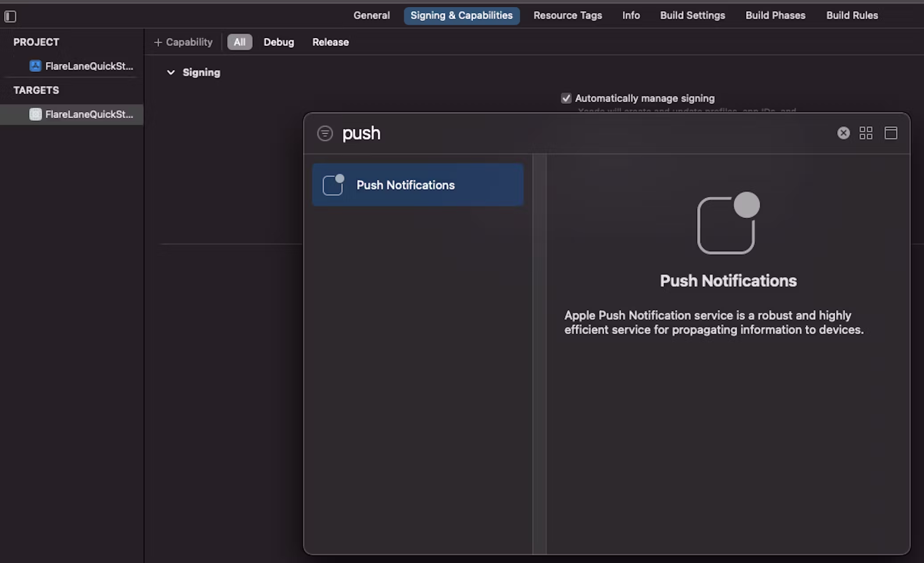Filter capabilities by Release configuration
924x563 pixels.
coord(330,42)
